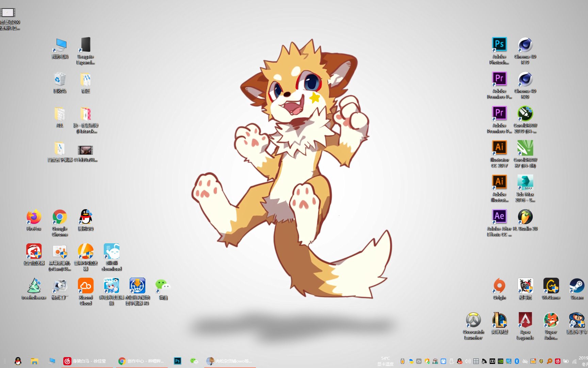Click 54℃ 显卡温度 readout in taskbar

pyautogui.click(x=386, y=361)
